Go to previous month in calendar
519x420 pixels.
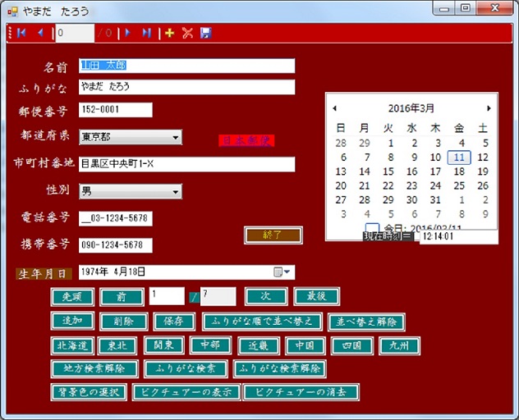click(x=334, y=108)
